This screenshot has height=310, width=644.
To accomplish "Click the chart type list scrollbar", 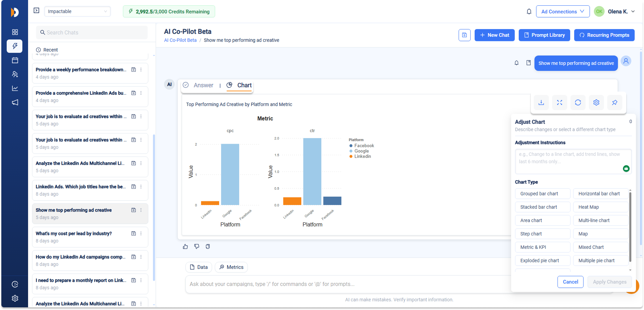I will pyautogui.click(x=630, y=227).
